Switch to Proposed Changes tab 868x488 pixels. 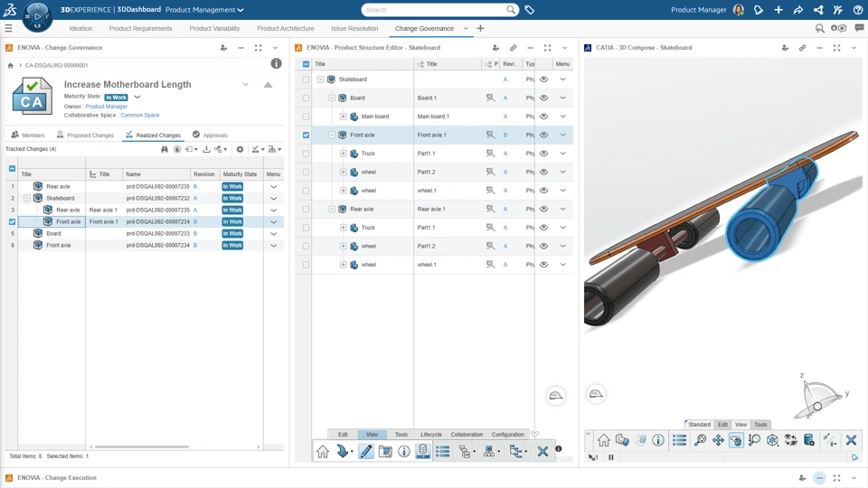[85, 135]
